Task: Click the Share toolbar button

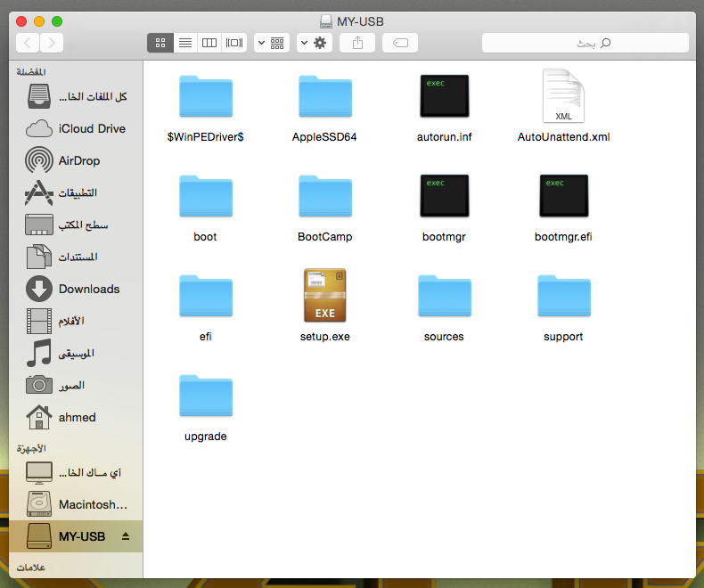Action: (x=357, y=43)
